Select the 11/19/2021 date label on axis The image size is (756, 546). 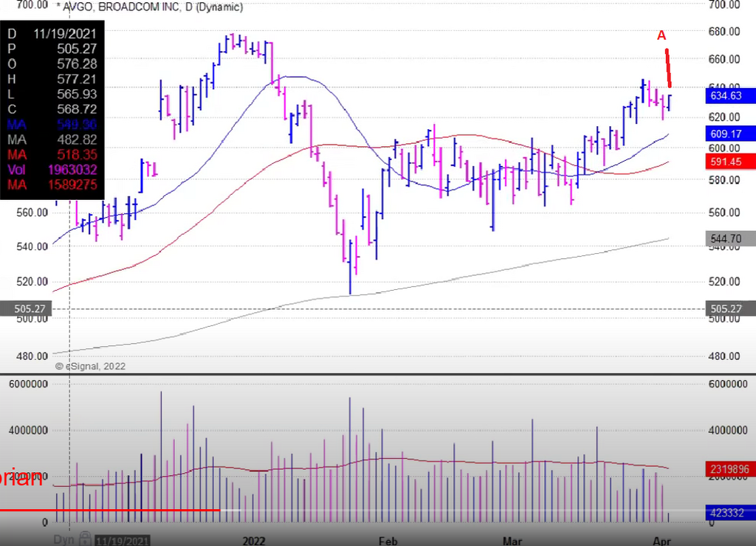123,540
